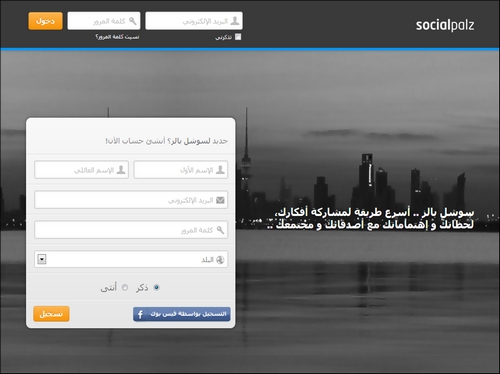This screenshot has width=500, height=374.
Task: Click the tagline text over the skyline
Action: (x=371, y=219)
